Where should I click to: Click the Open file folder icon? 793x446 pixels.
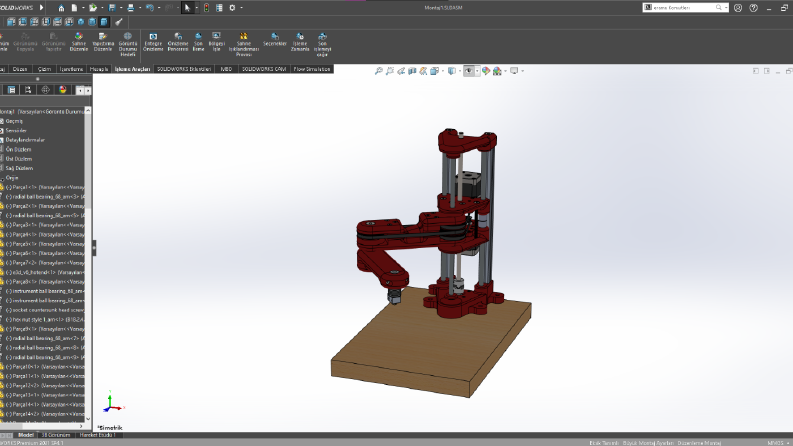click(x=93, y=8)
